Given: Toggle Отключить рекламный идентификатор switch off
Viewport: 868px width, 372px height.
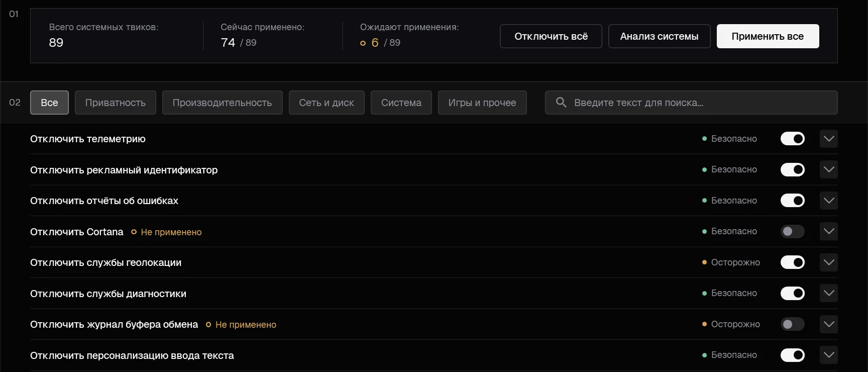Looking at the screenshot, I should click(x=793, y=169).
